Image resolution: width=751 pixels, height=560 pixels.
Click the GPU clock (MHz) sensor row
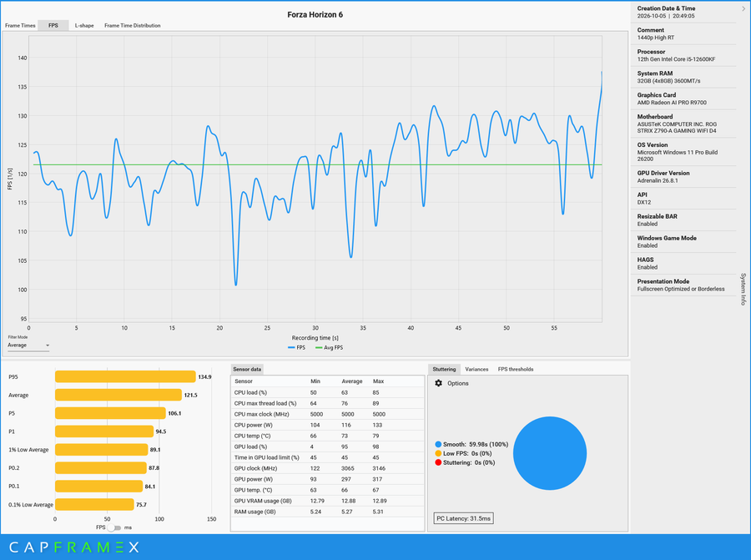(328, 468)
